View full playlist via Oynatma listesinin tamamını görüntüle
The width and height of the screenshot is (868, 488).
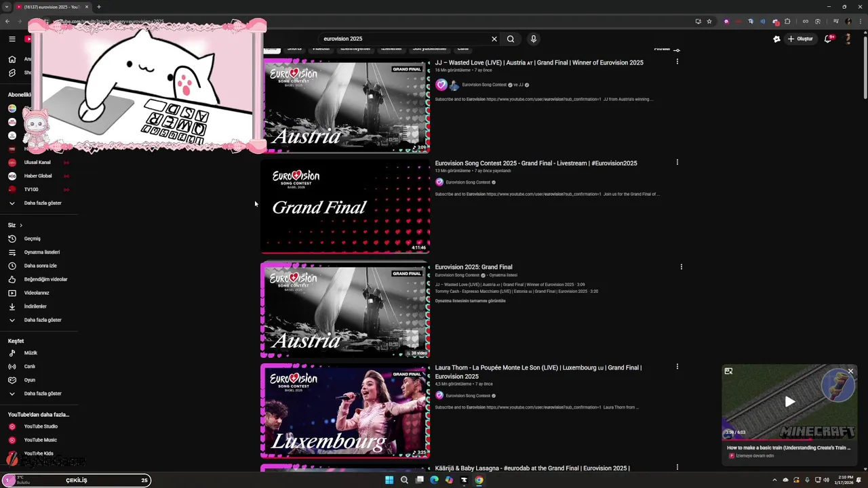click(470, 301)
